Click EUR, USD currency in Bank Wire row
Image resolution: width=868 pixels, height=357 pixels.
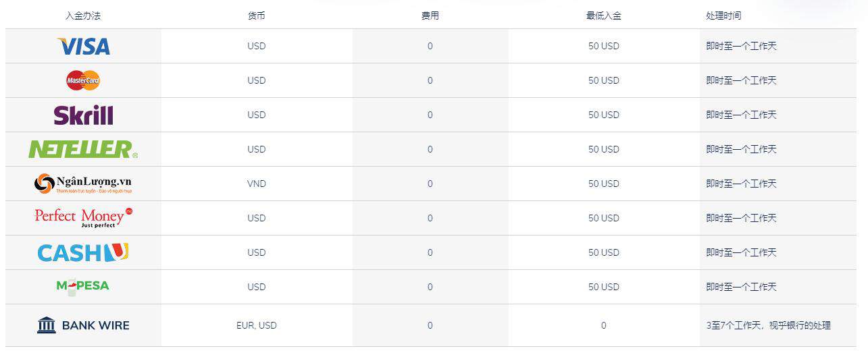257,325
